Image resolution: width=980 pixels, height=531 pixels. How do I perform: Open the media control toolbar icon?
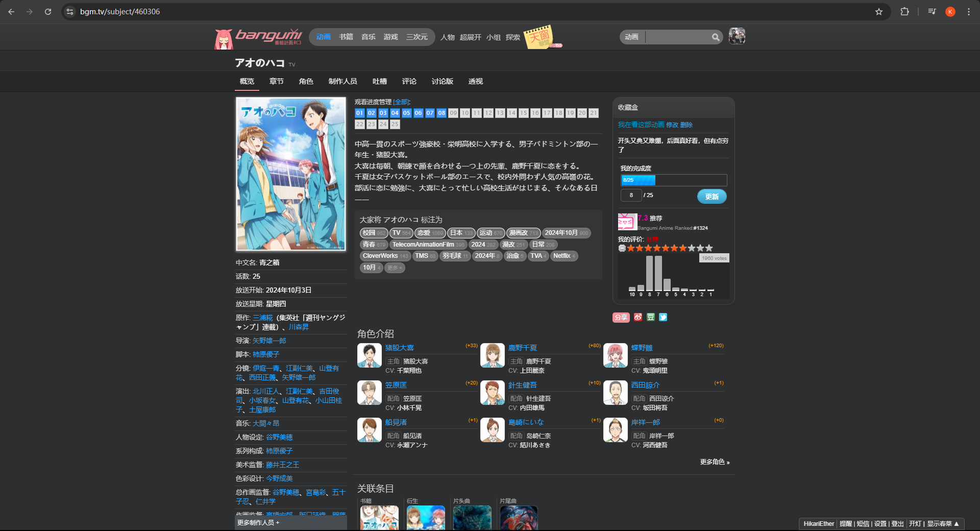[x=932, y=12]
